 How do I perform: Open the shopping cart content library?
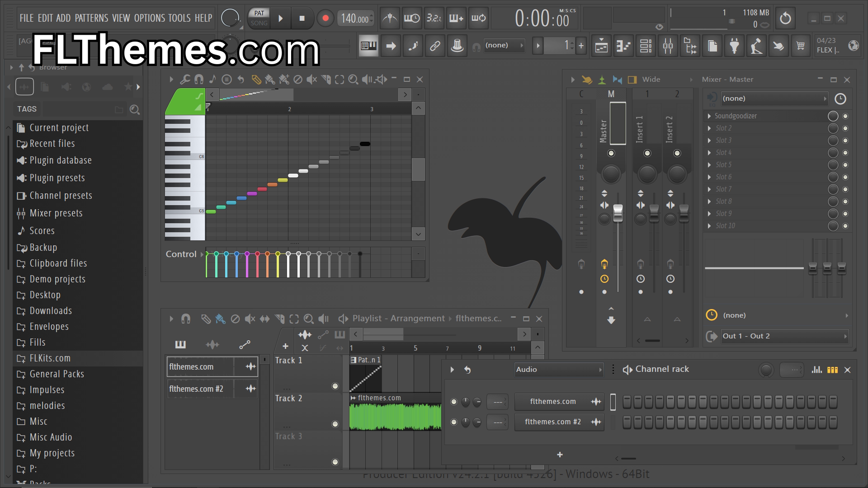coord(801,46)
